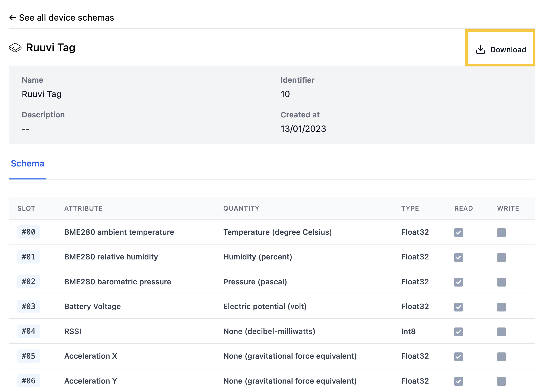Screen dimensions: 540x392
Task: Click the Description value dashes
Action: coord(26,129)
